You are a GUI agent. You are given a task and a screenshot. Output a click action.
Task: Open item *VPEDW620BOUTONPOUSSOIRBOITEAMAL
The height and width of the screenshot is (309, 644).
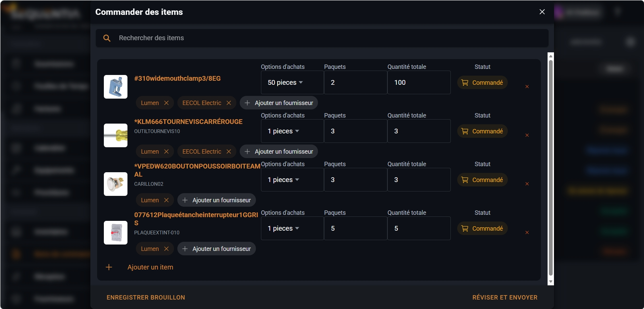click(197, 170)
